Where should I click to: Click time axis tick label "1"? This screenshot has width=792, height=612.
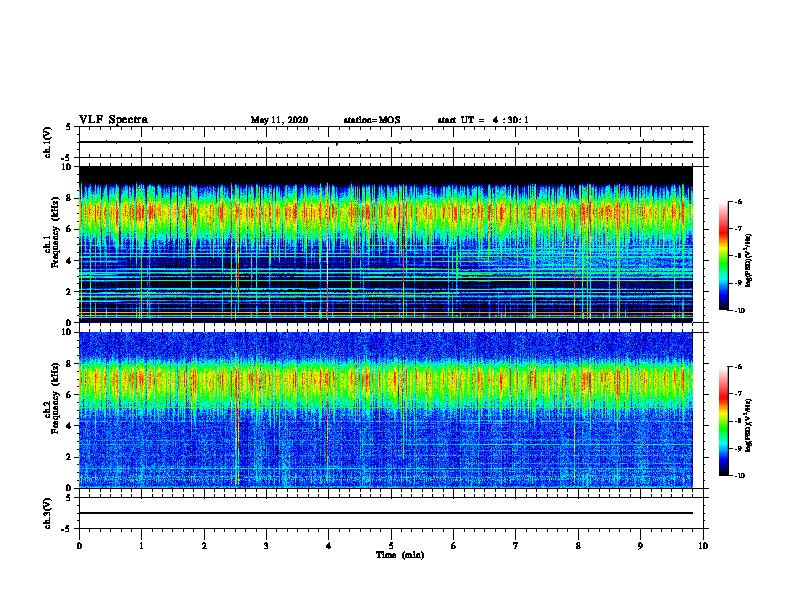[x=141, y=545]
